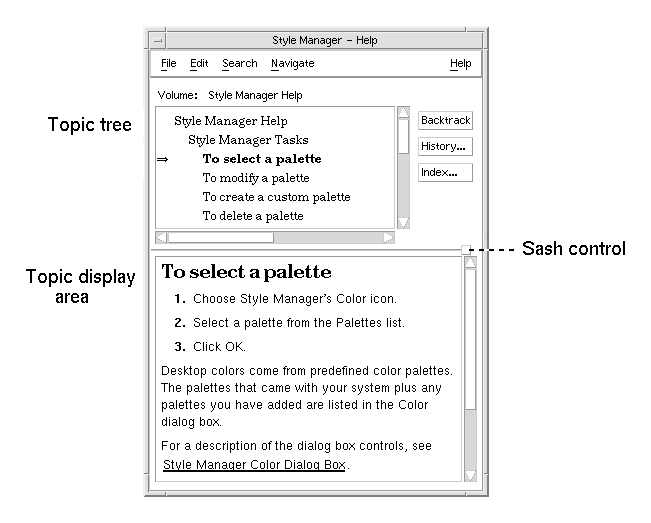Click the topic tree scroll left arrow
The width and height of the screenshot is (651, 523).
tap(161, 237)
